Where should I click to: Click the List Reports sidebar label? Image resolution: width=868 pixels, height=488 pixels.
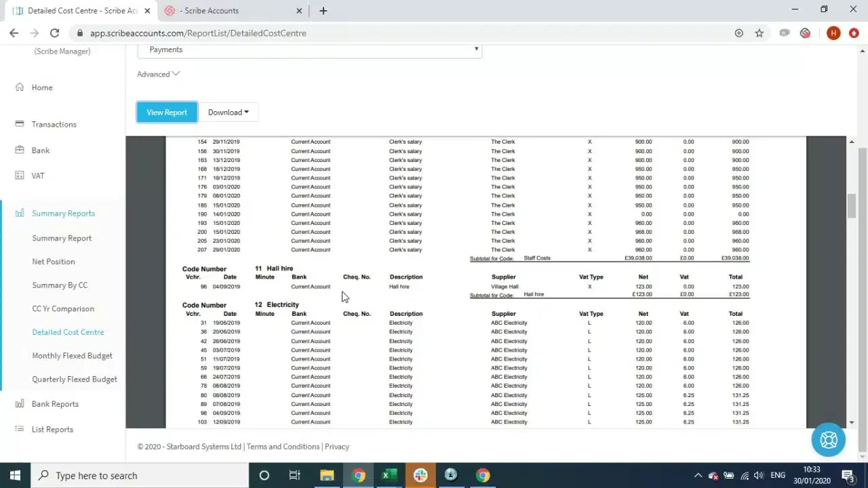(52, 430)
